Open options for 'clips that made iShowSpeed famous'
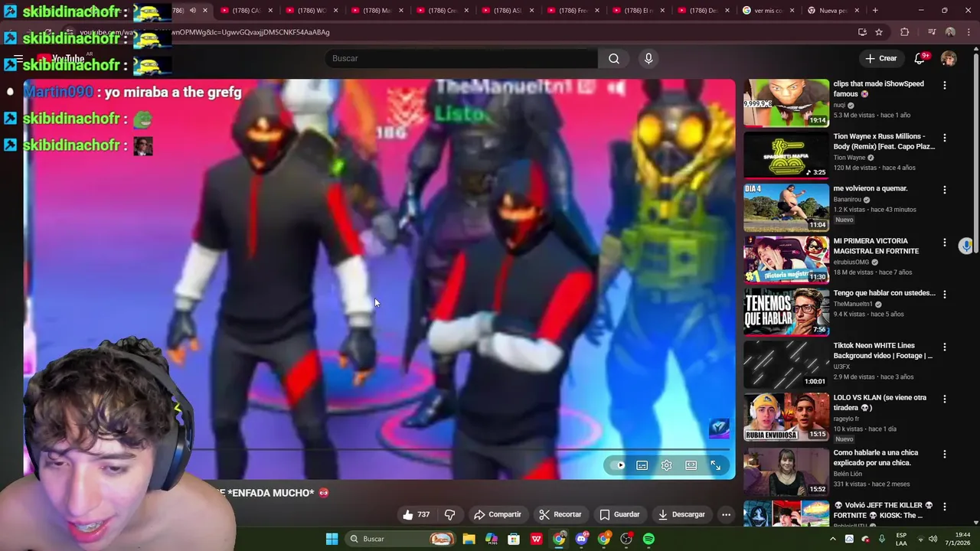This screenshot has height=551, width=980. click(x=945, y=85)
